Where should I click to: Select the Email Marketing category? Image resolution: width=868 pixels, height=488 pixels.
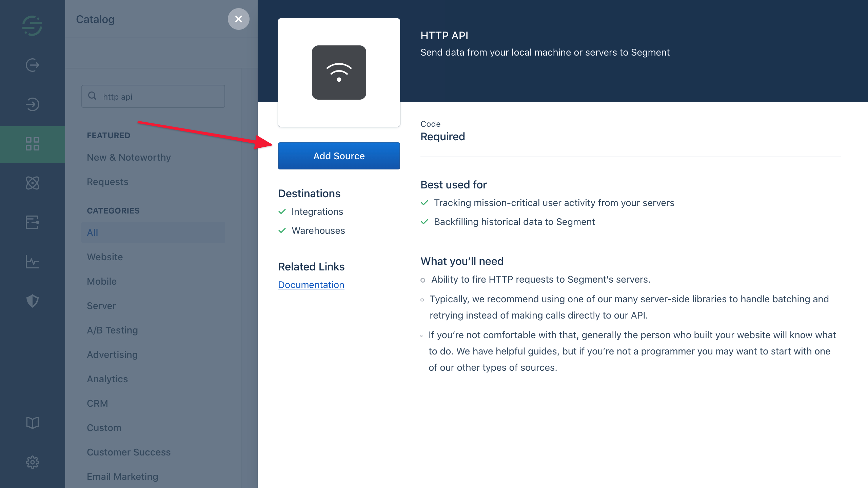click(122, 476)
